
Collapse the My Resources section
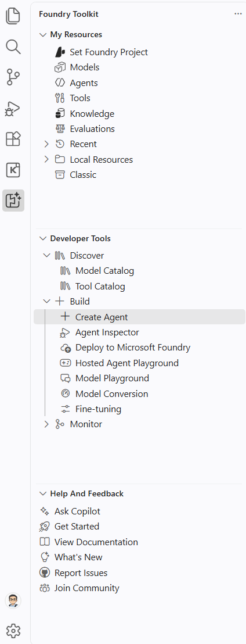click(42, 35)
